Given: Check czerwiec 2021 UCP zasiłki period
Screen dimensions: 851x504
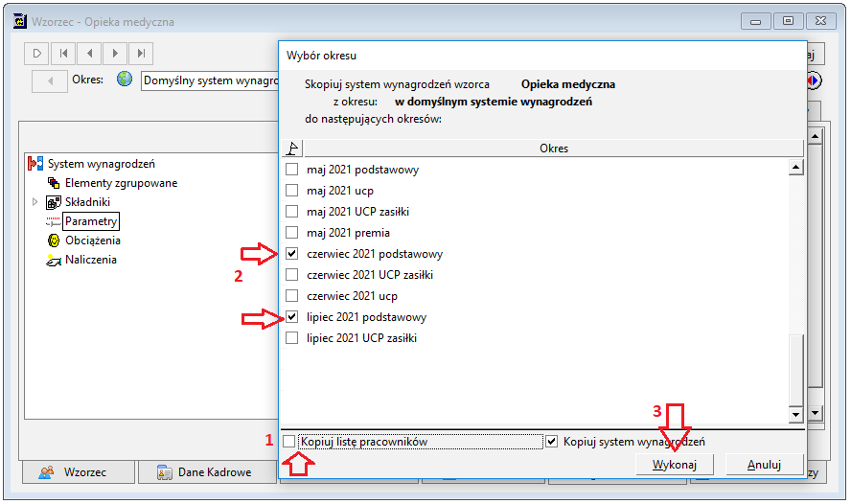Looking at the screenshot, I should (x=292, y=274).
